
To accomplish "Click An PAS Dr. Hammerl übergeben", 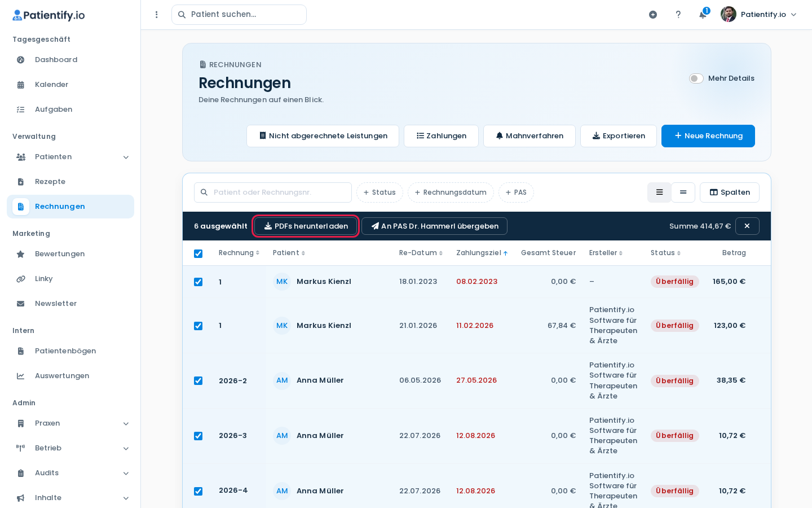I will click(x=434, y=226).
